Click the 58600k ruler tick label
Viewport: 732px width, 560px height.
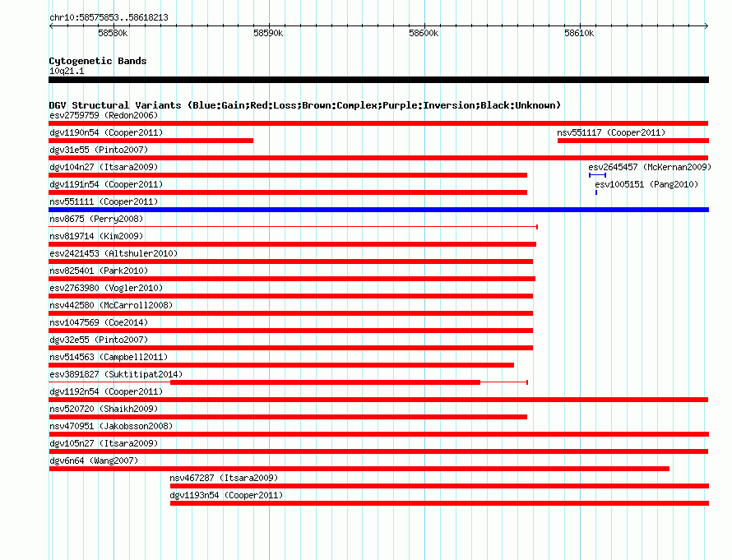click(x=424, y=33)
